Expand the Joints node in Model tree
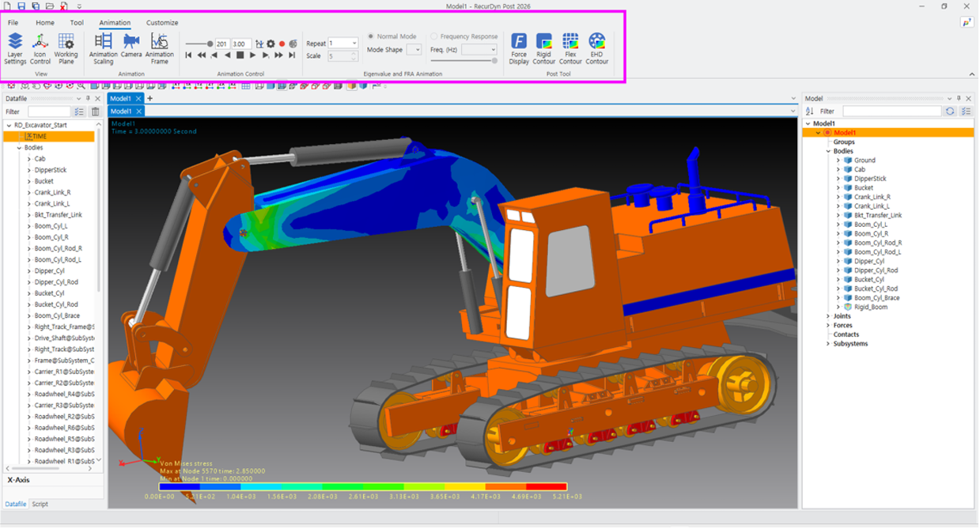This screenshot has height=529, width=980. [x=828, y=316]
